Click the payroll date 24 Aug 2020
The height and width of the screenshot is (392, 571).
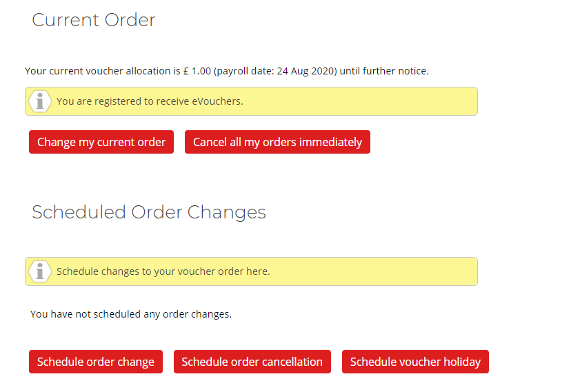[x=307, y=71]
